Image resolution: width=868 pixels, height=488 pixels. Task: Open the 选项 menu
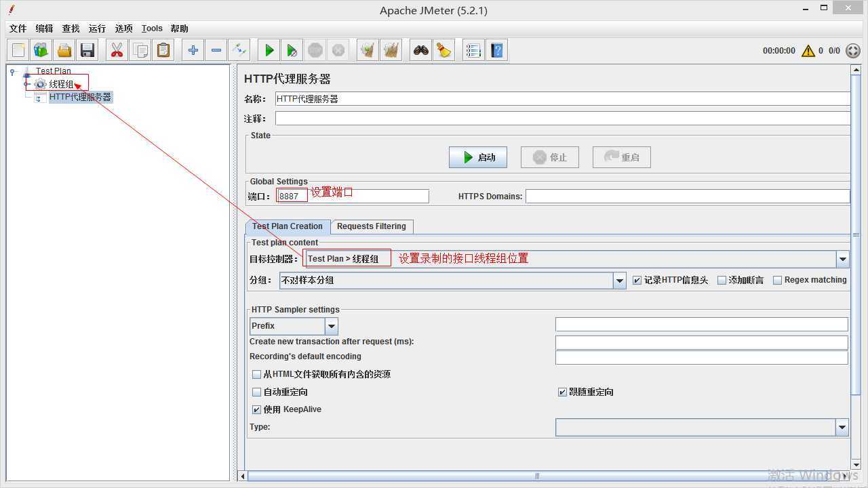pyautogui.click(x=123, y=28)
